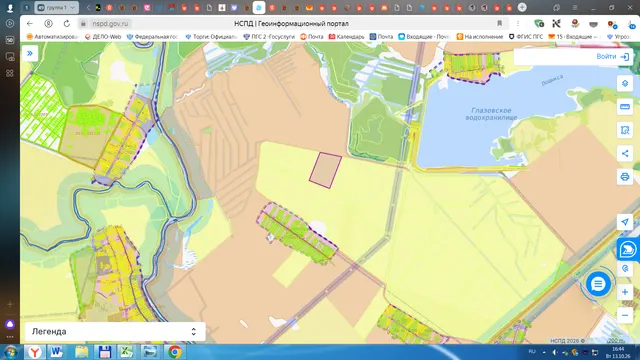Open the ДЕЛО-Web bookmark
Screen dimensions: 640x360
pyautogui.click(x=103, y=36)
